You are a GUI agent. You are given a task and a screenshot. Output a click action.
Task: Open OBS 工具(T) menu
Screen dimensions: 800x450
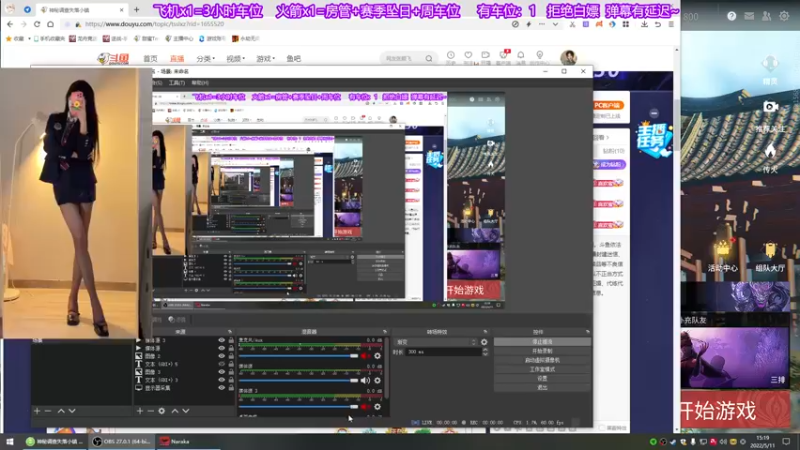[177, 83]
